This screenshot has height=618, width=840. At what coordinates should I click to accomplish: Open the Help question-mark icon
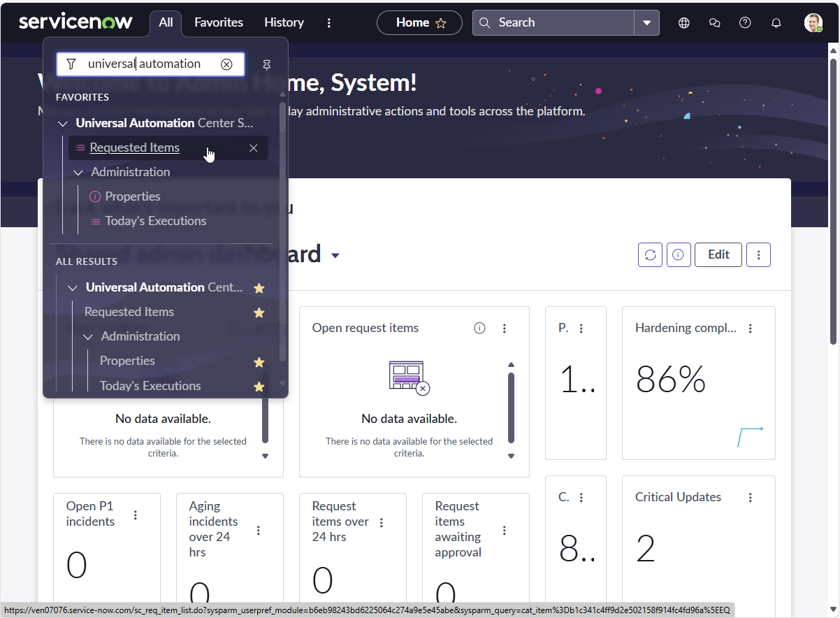pos(745,22)
